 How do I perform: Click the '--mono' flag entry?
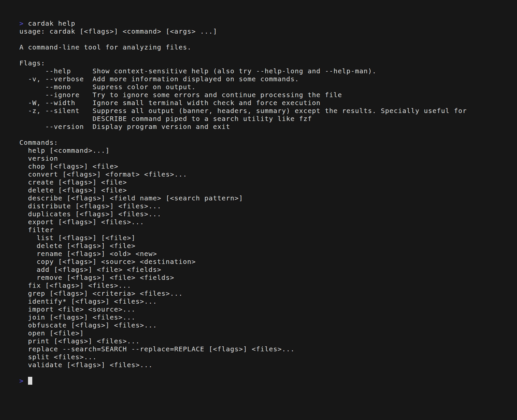point(58,87)
